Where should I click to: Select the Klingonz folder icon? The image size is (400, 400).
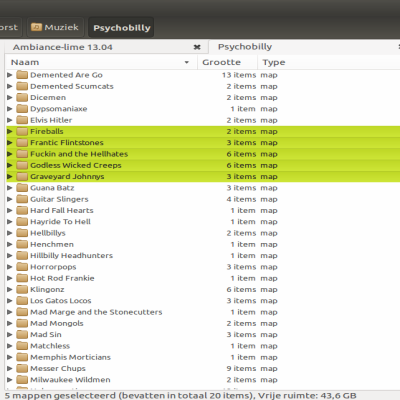coord(22,289)
